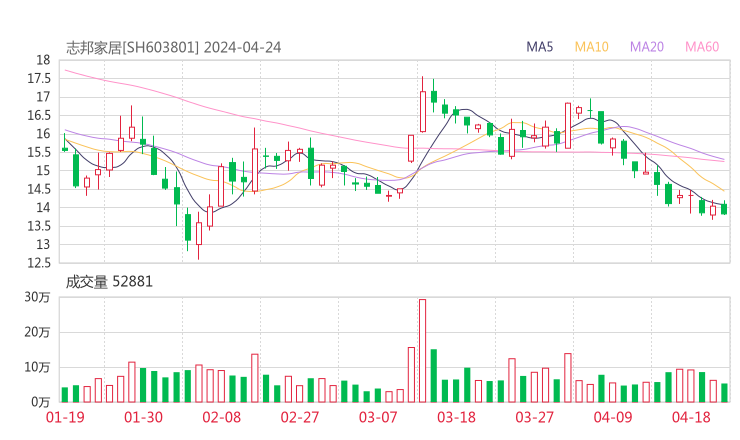
Task: Click the 成交量 52881 volume label
Action: click(x=109, y=282)
